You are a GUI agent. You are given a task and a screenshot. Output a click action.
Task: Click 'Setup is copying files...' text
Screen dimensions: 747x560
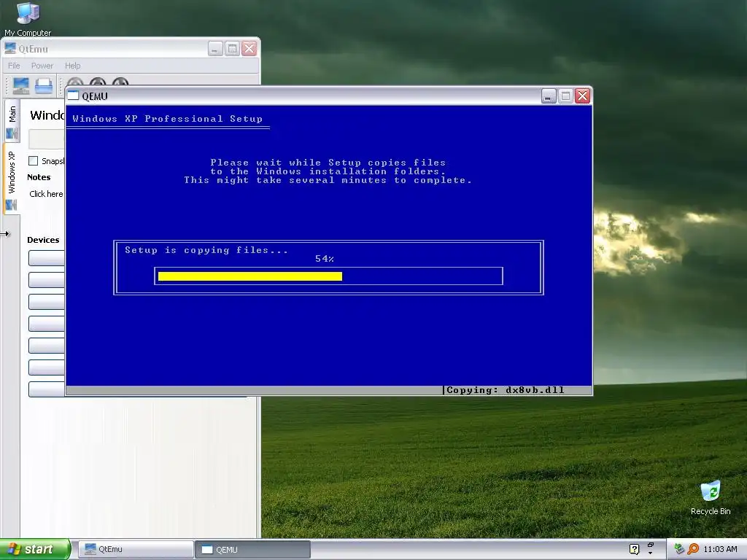tap(206, 250)
